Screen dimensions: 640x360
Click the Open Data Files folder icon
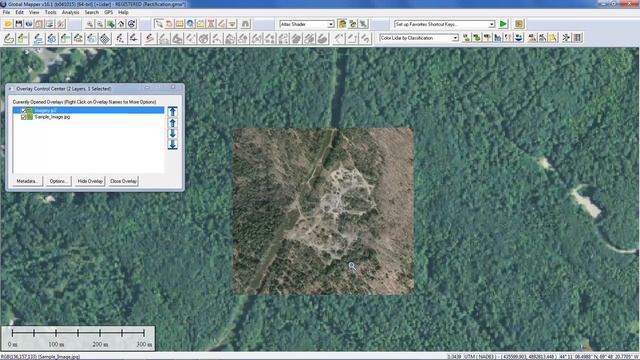click(8, 24)
